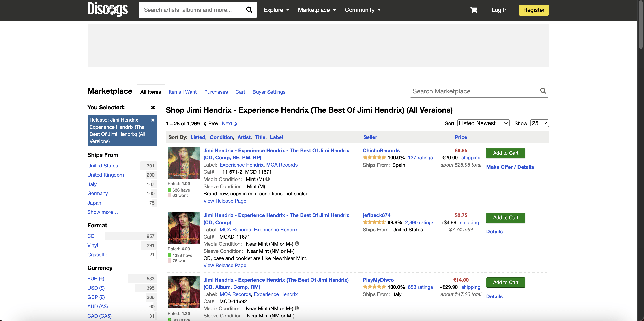Viewport: 644px width, 321px height.
Task: Click Near Mint info icon for jeffbeck674 listing
Action: (x=297, y=244)
